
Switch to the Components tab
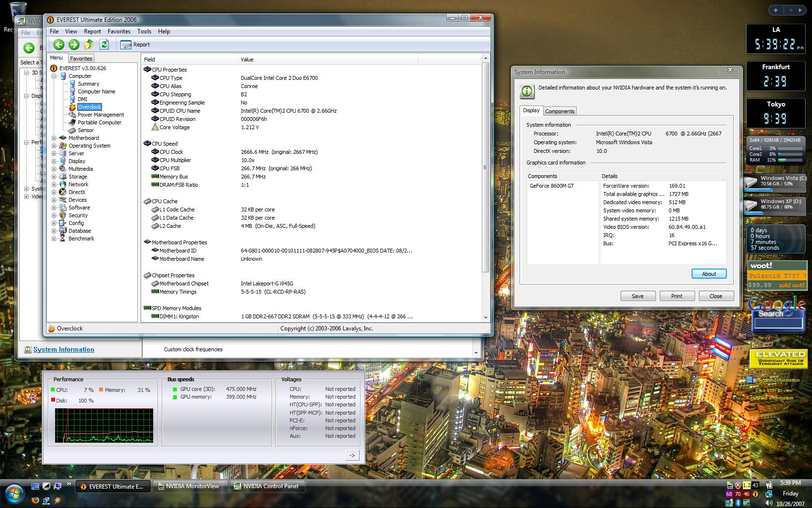[560, 111]
